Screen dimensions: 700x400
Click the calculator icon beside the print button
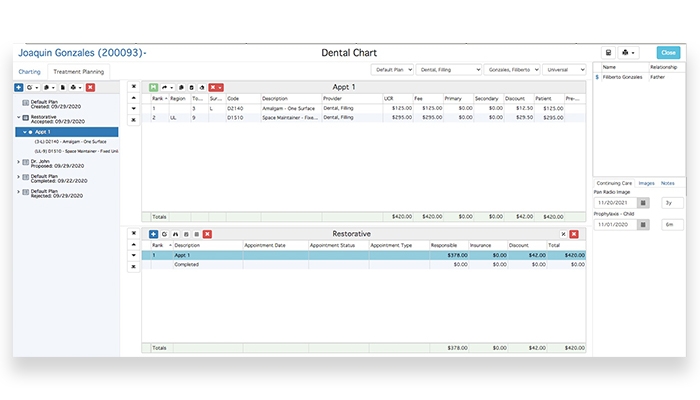(x=609, y=53)
